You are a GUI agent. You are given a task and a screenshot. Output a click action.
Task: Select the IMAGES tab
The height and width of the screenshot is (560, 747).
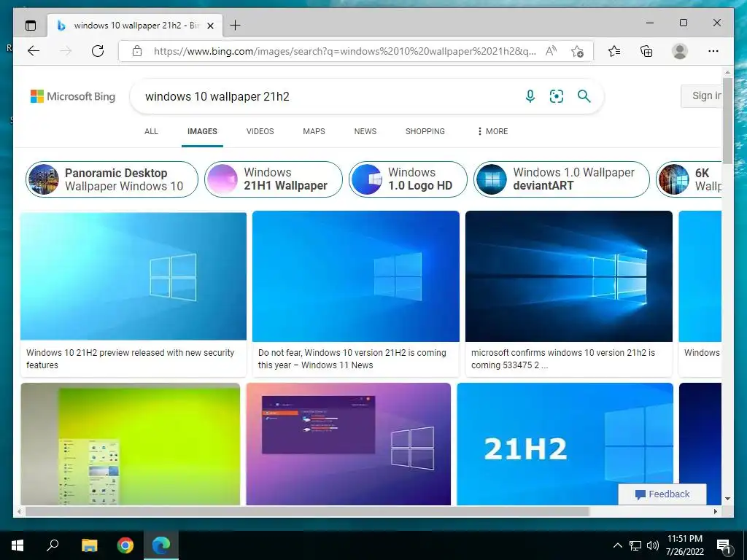(202, 131)
